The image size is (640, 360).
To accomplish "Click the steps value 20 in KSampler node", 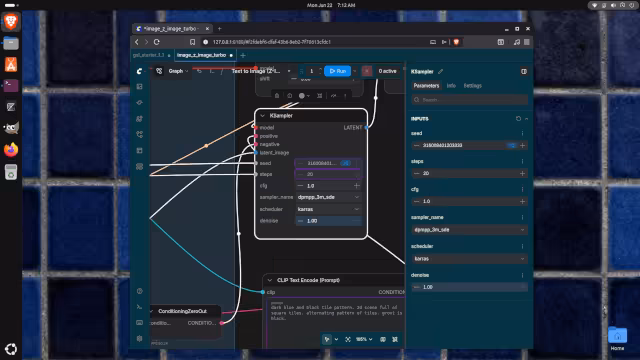I will (310, 174).
